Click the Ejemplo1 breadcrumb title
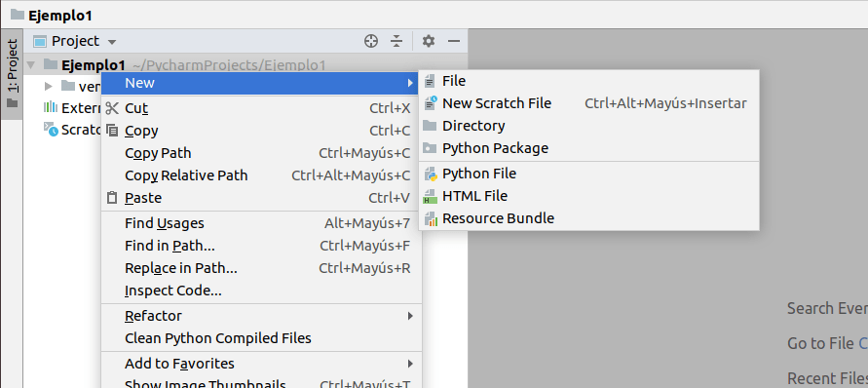 [60, 16]
